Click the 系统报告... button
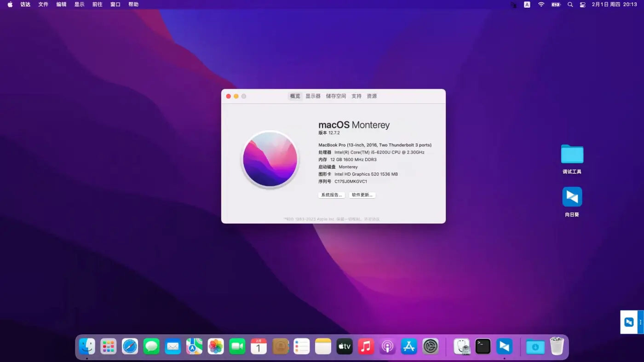This screenshot has width=644, height=362. [x=331, y=195]
